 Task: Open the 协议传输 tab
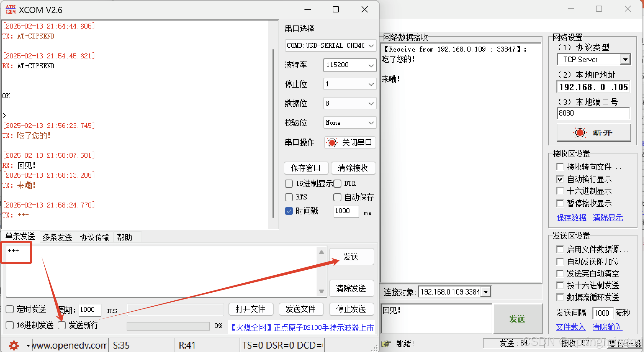point(95,237)
